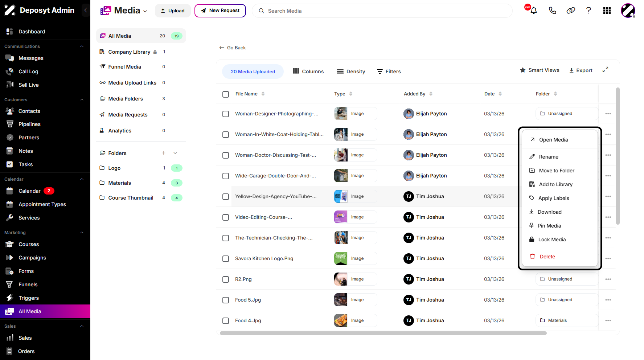This screenshot has width=644, height=360.
Task: Click the phone dialer icon
Action: (552, 11)
